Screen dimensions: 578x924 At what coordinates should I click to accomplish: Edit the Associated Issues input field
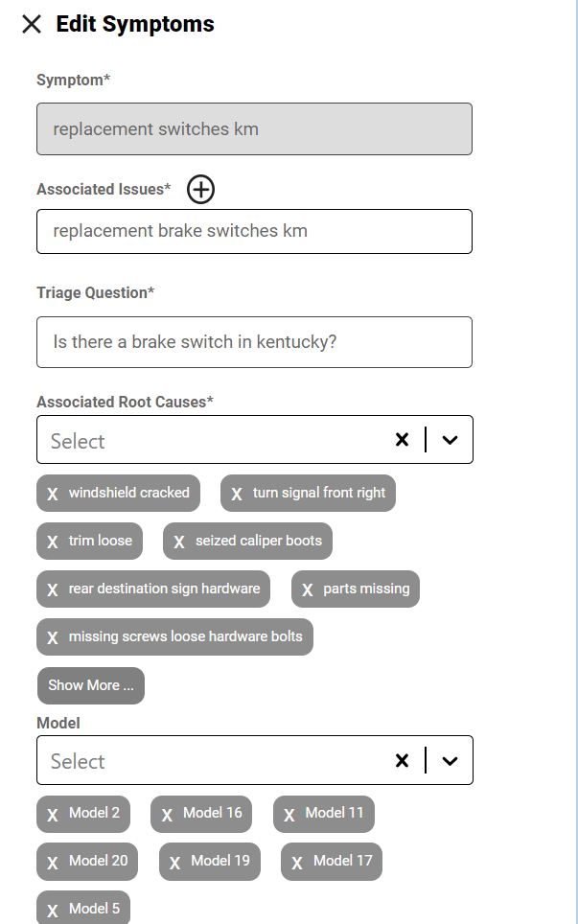click(254, 231)
